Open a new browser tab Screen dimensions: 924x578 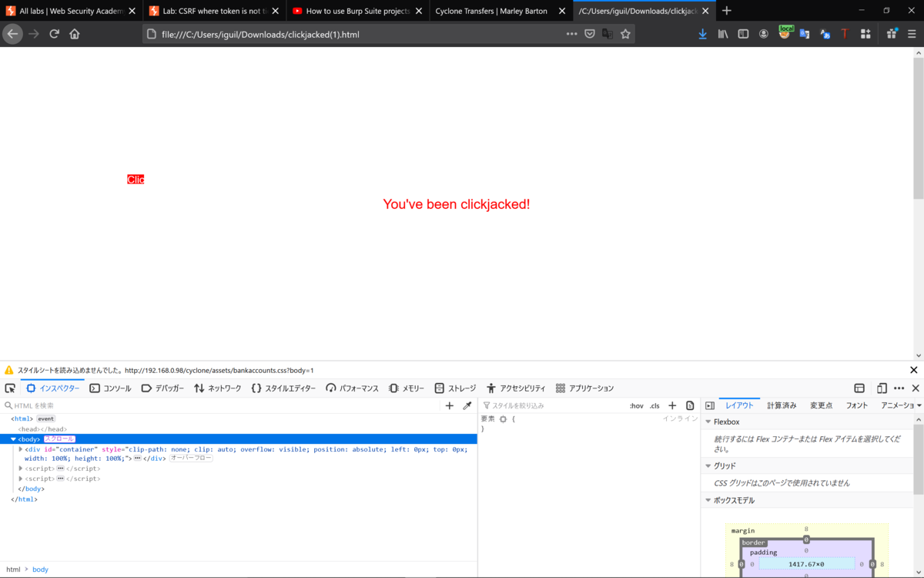point(727,11)
